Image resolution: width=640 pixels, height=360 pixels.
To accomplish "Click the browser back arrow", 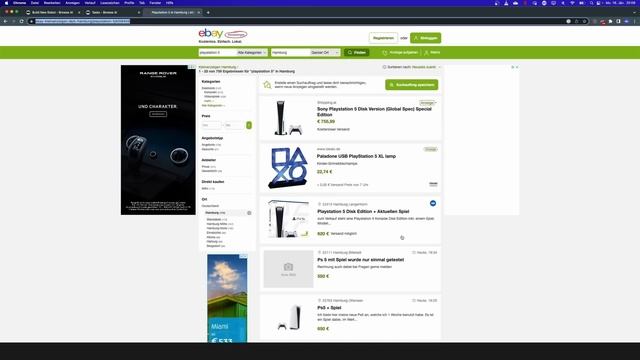I will click(x=5, y=21).
